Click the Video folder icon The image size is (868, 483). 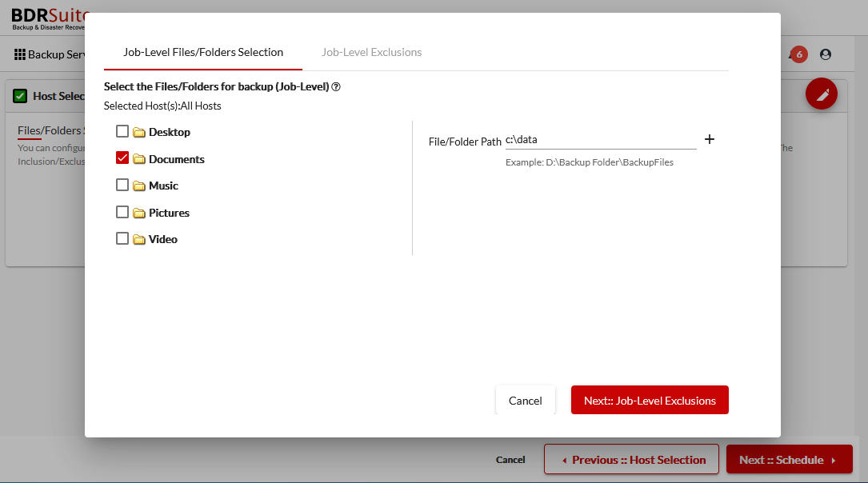(x=141, y=238)
